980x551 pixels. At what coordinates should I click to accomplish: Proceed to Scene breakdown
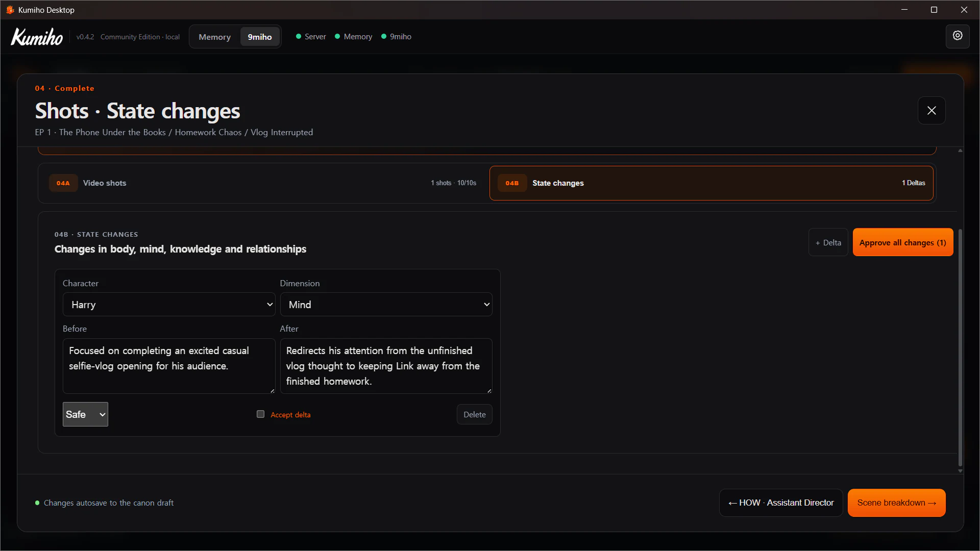point(896,503)
